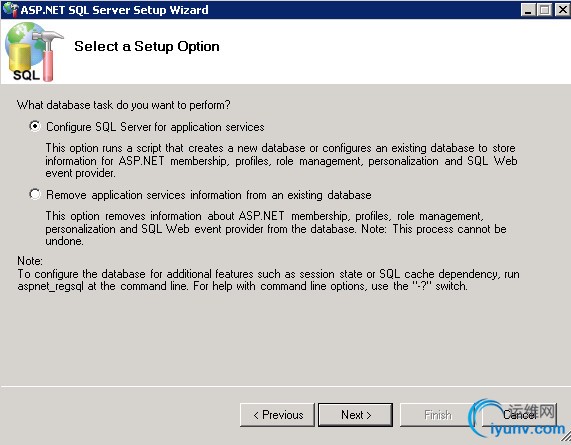Image resolution: width=571 pixels, height=445 pixels.
Task: Click the window resize grip corner
Action: tap(565, 439)
